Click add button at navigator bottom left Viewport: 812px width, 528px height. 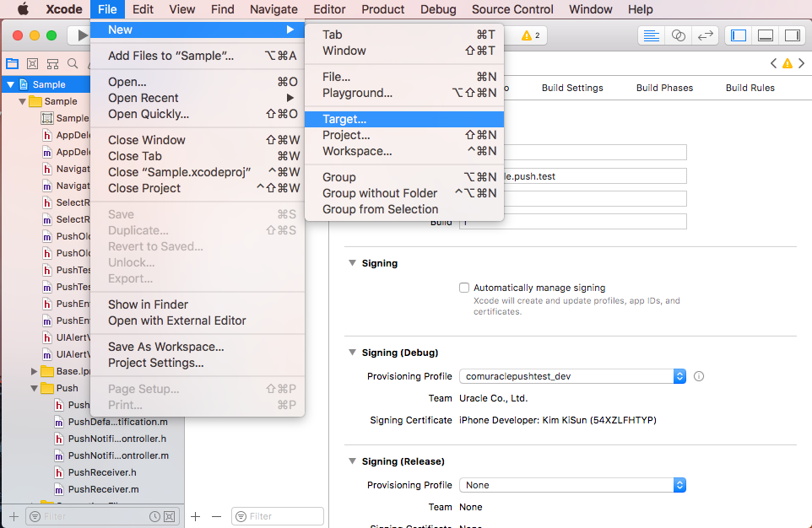(14, 516)
